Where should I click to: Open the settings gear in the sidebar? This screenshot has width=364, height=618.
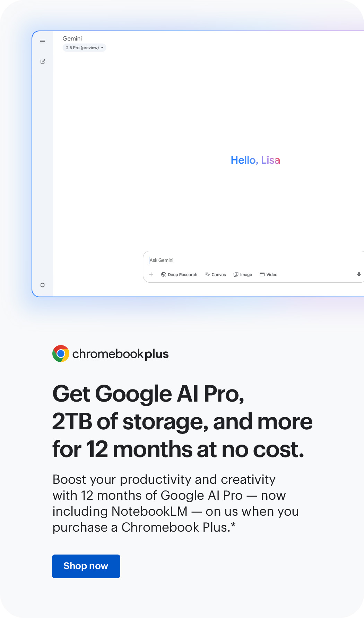(43, 285)
